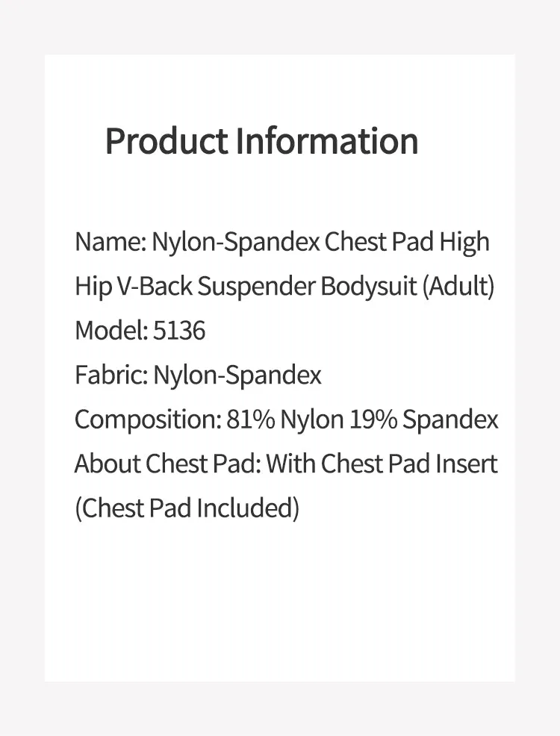Image resolution: width=560 pixels, height=736 pixels.
Task: Click the Model: 5136 line
Action: (140, 331)
